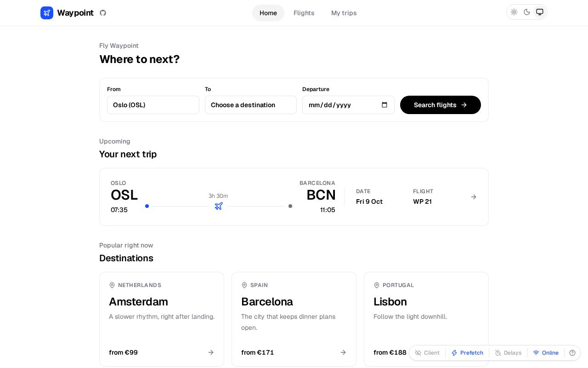Screen dimensions: 588x368
Task: Switch to light theme sun icon
Action: pyautogui.click(x=514, y=12)
